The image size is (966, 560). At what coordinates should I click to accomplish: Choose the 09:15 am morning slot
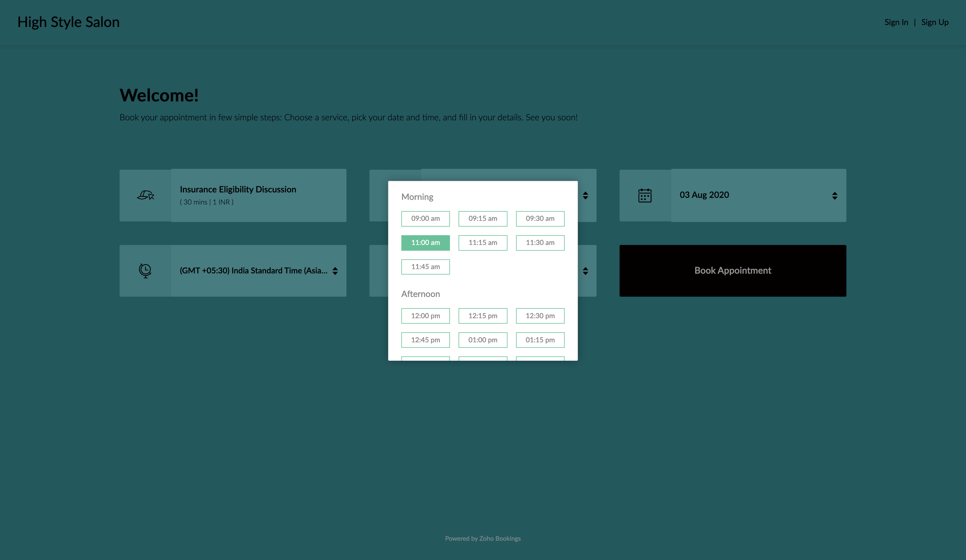[483, 218]
